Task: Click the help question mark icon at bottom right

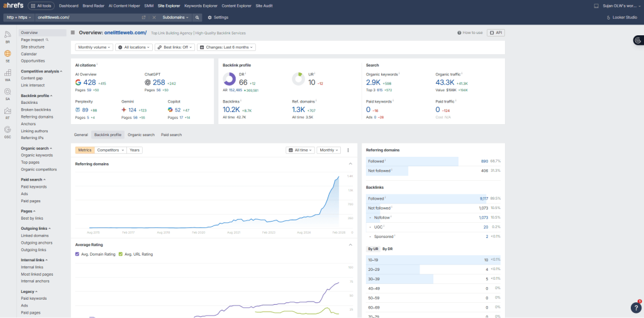Action: (636, 308)
